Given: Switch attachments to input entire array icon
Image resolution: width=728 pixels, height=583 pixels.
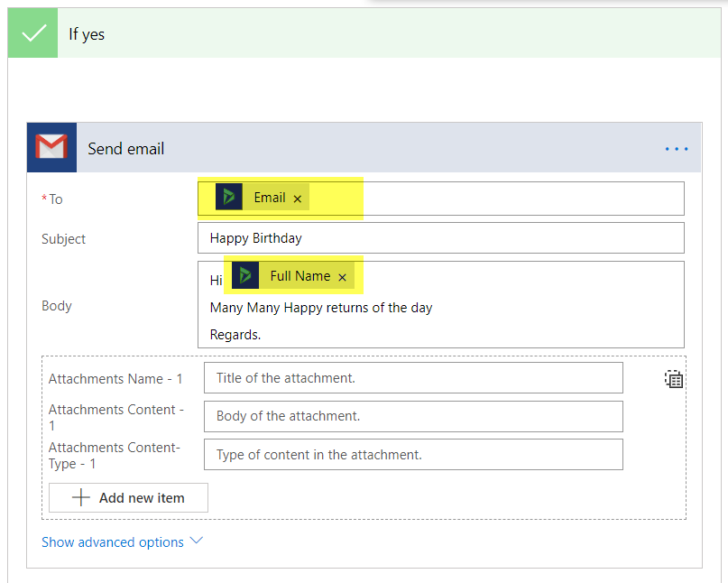Looking at the screenshot, I should point(673,379).
